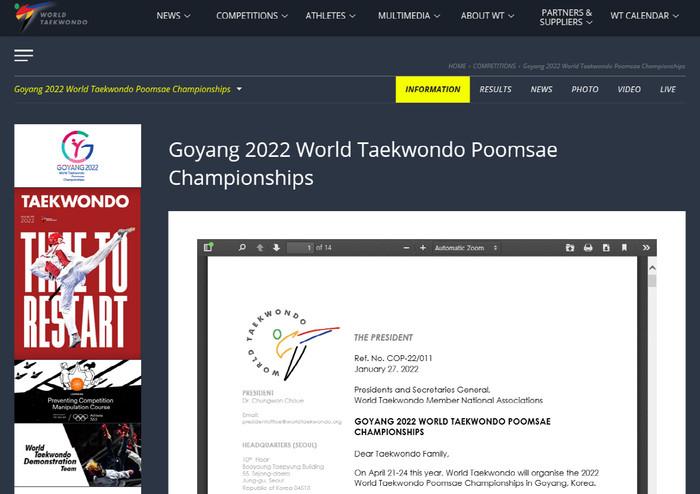Open Preventing Competition Manipulation Course banner
This screenshot has width=700, height=494.
click(78, 391)
